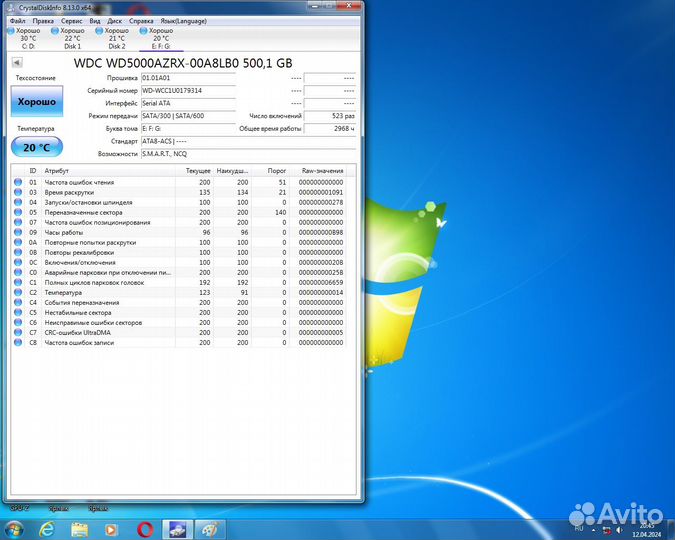The height and width of the screenshot is (540, 675).
Task: Click the blue Хорошо health status button
Action: (36, 102)
